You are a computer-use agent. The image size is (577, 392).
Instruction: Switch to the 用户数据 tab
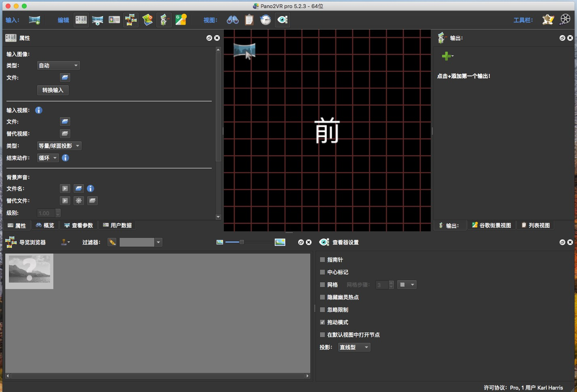point(117,225)
